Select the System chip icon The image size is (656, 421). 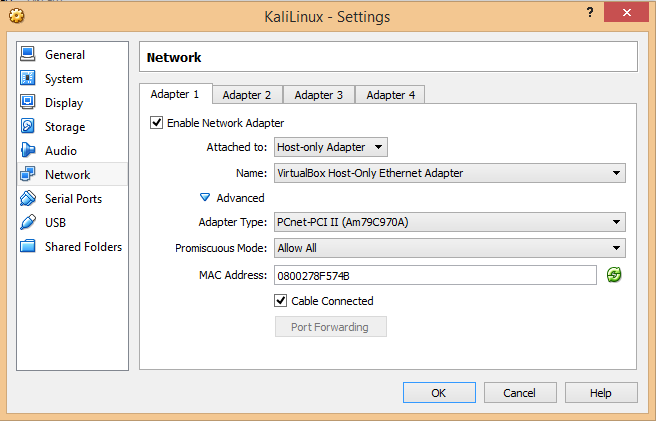click(28, 78)
